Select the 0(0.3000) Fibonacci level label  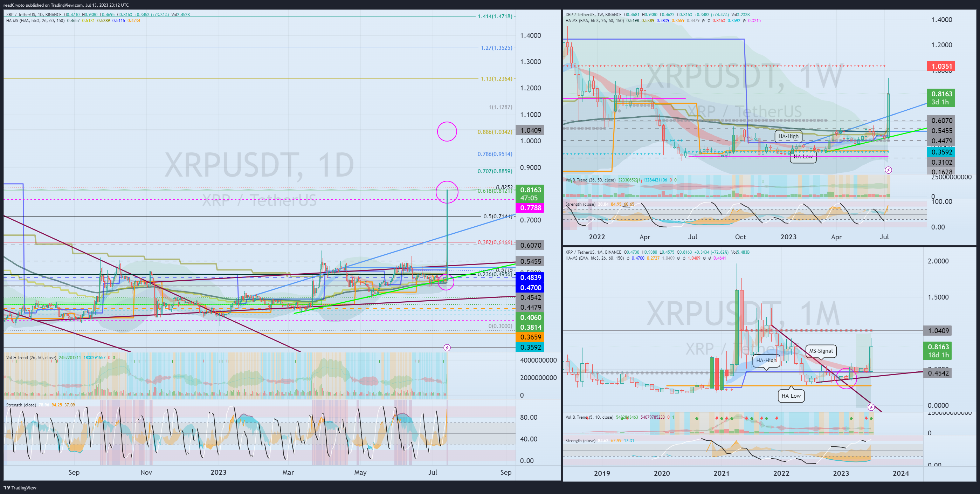pos(500,326)
